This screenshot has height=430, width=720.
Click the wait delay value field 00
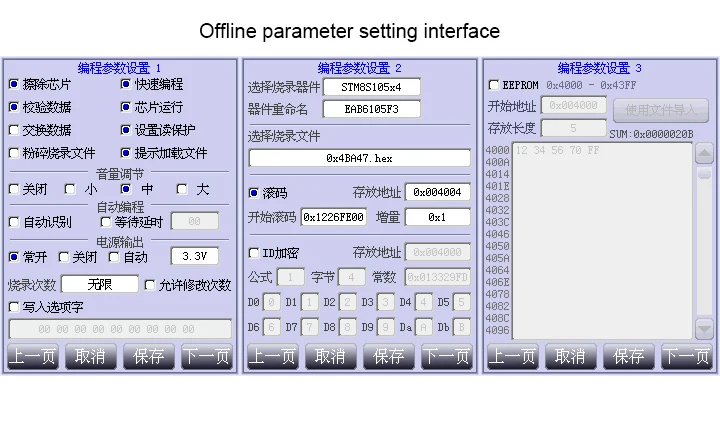pyautogui.click(x=195, y=221)
